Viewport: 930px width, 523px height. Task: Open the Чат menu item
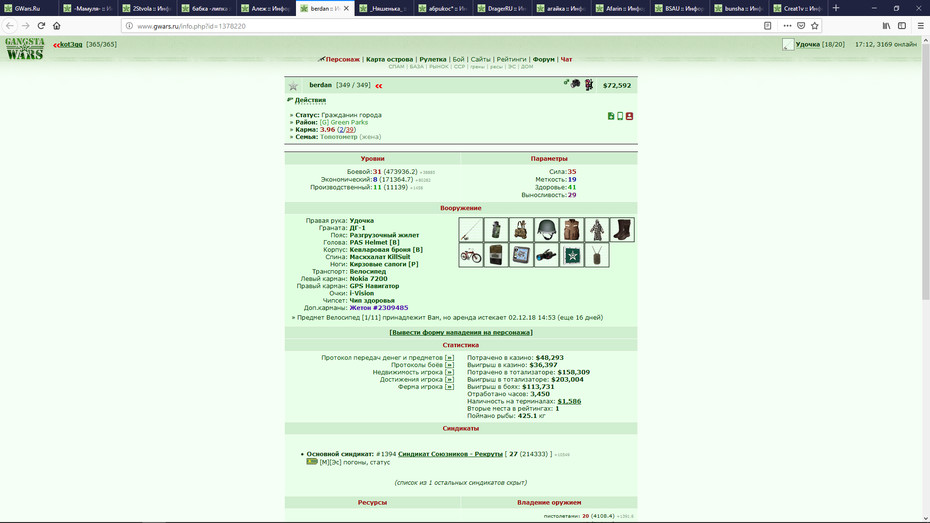(566, 59)
